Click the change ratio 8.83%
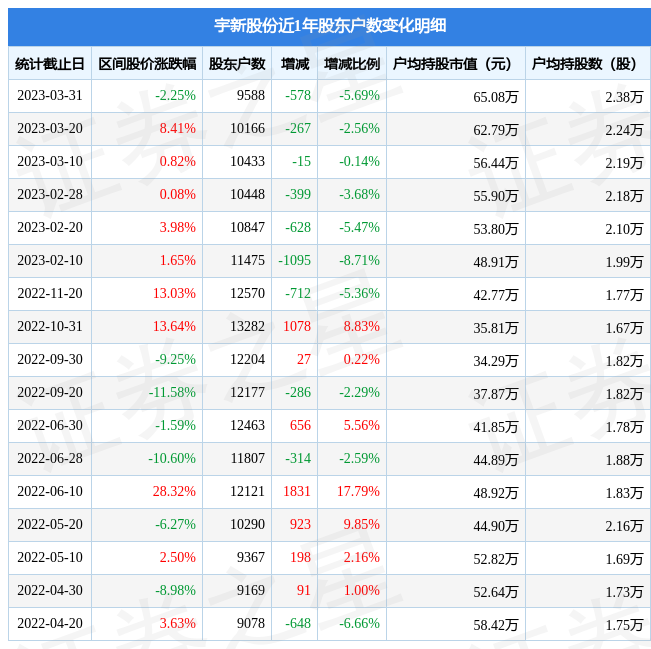This screenshot has height=649, width=651. point(362,326)
